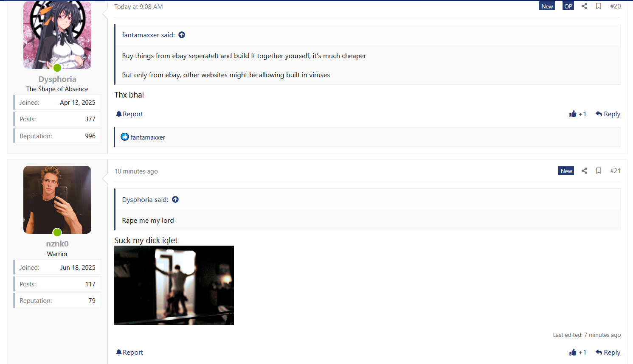Open fantamaxxer in the likes list
Image resolution: width=633 pixels, height=364 pixels.
pyautogui.click(x=148, y=137)
